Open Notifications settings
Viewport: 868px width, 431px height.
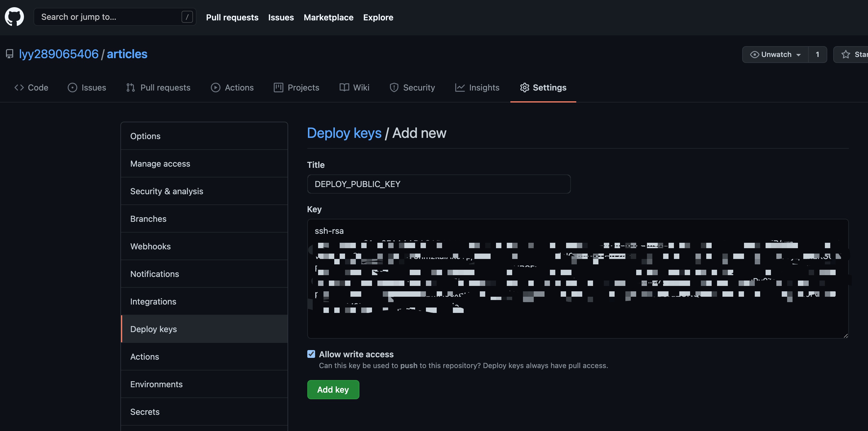[204, 274]
